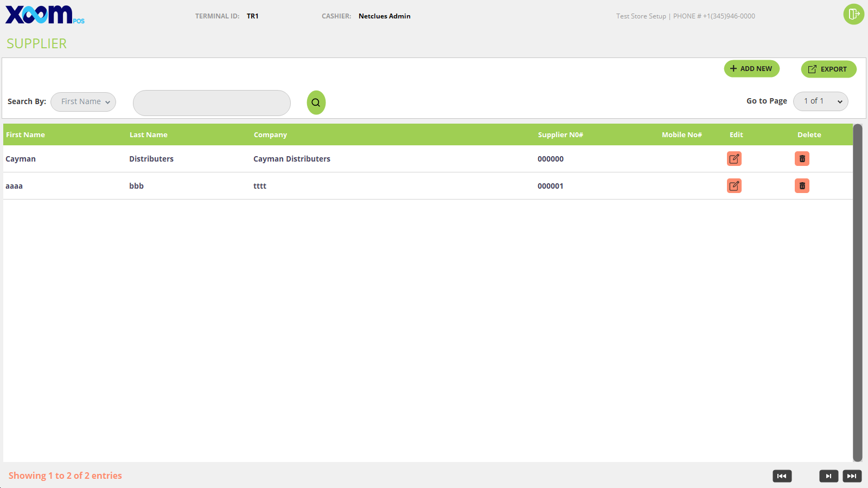This screenshot has height=488, width=868.
Task: Click the green search magnifier button
Action: pos(316,102)
